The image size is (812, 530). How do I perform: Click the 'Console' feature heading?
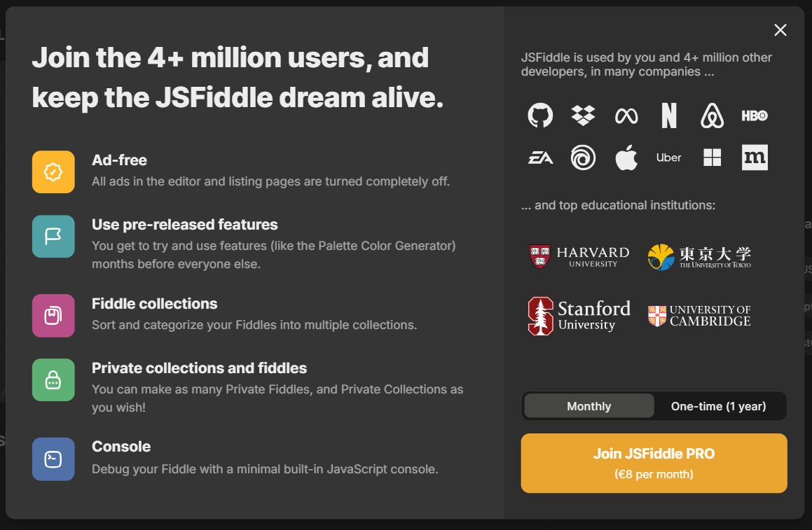(121, 447)
